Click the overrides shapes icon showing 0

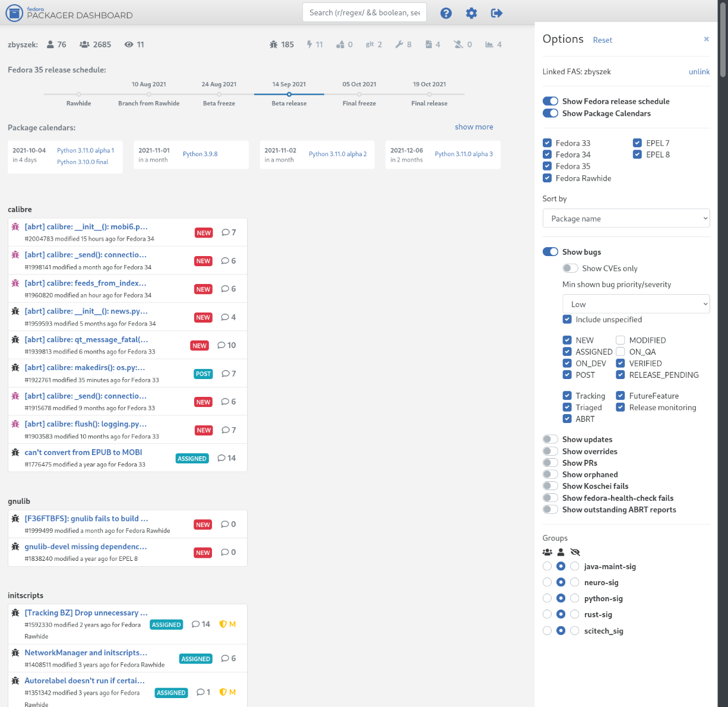click(x=340, y=45)
